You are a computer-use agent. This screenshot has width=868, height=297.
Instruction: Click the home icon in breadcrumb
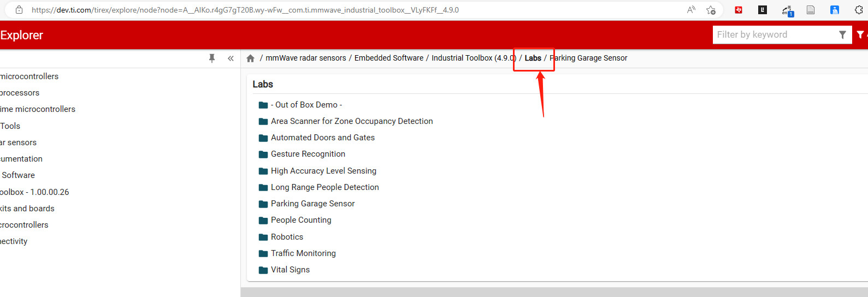250,58
